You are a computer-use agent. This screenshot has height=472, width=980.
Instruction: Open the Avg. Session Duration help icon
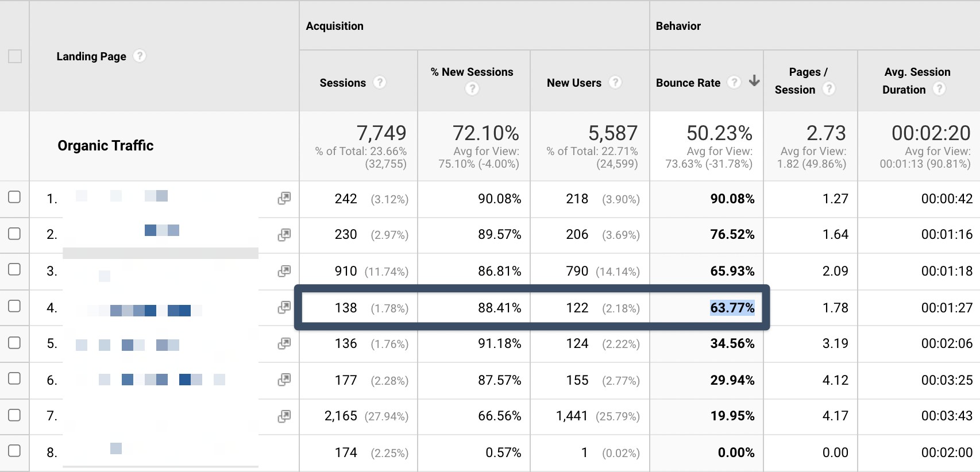tap(939, 88)
